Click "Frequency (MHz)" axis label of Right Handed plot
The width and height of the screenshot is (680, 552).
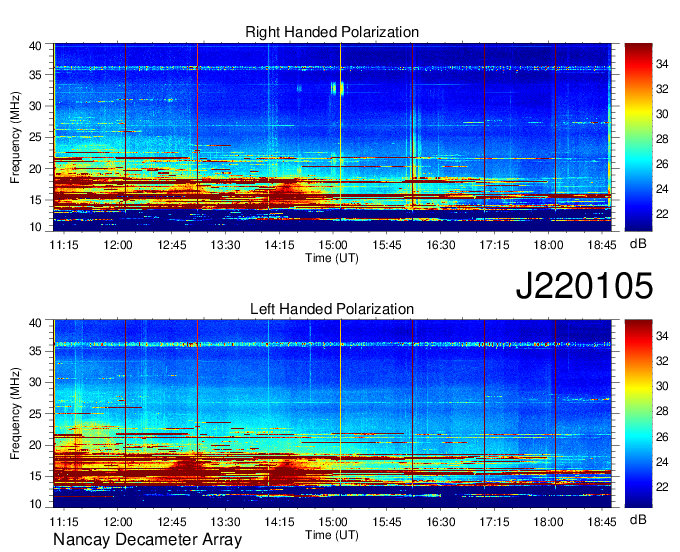pos(15,137)
